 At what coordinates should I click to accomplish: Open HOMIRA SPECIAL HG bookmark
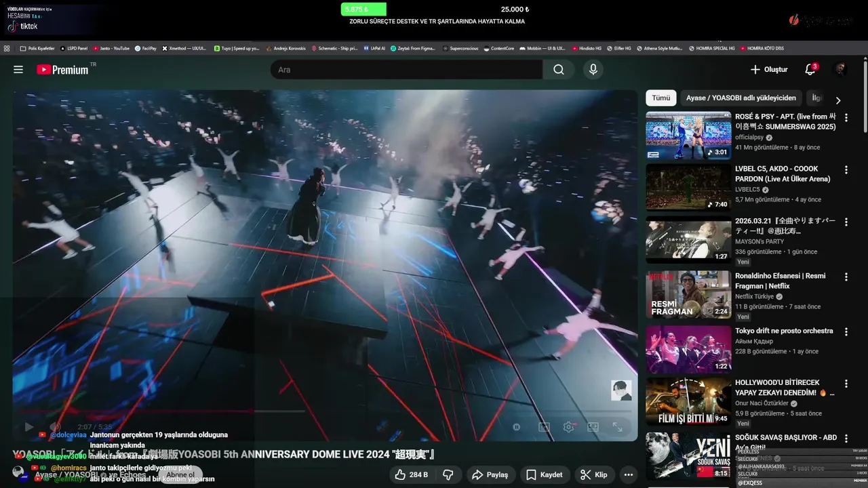711,48
